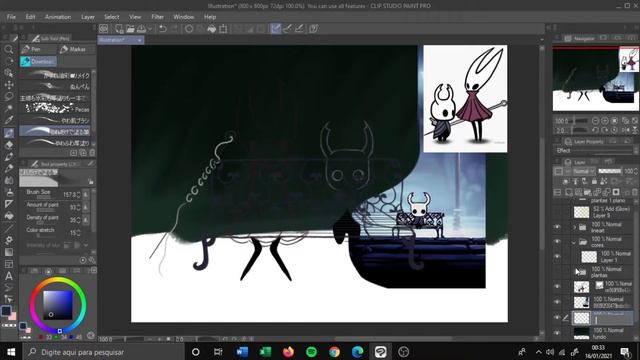
Task: Collapse the cores folder
Action: coord(574,242)
